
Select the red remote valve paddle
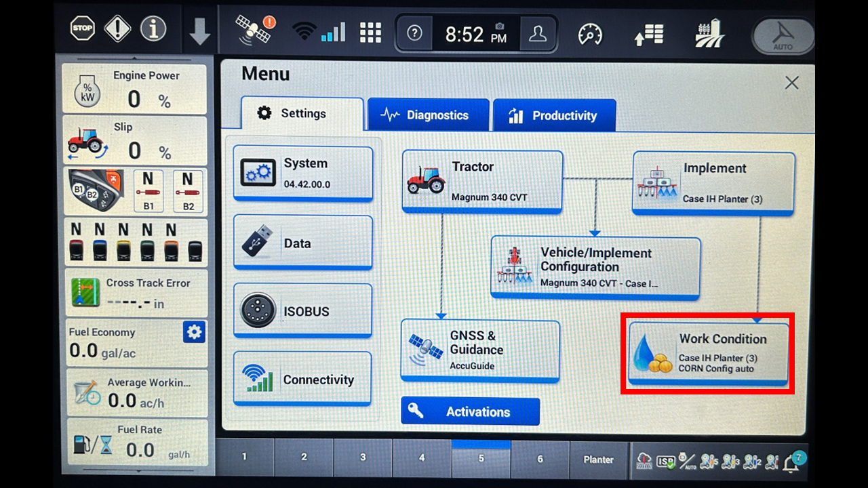(76, 250)
